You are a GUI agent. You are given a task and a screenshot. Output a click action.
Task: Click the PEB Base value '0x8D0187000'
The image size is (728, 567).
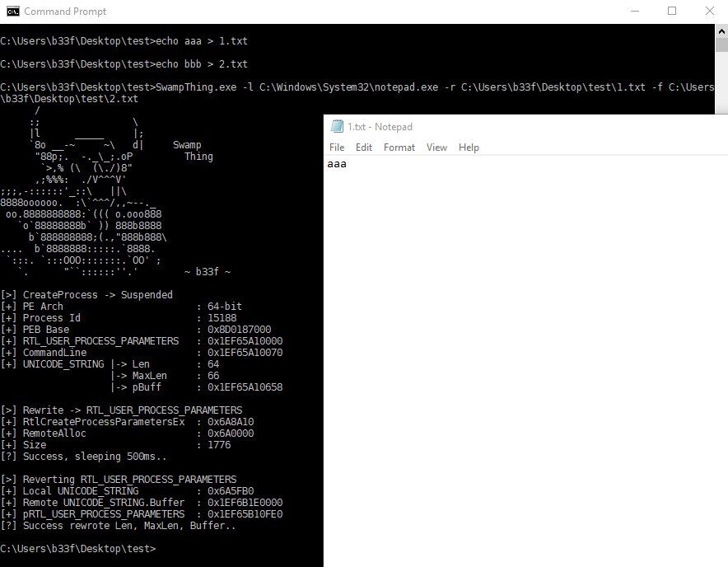click(239, 330)
